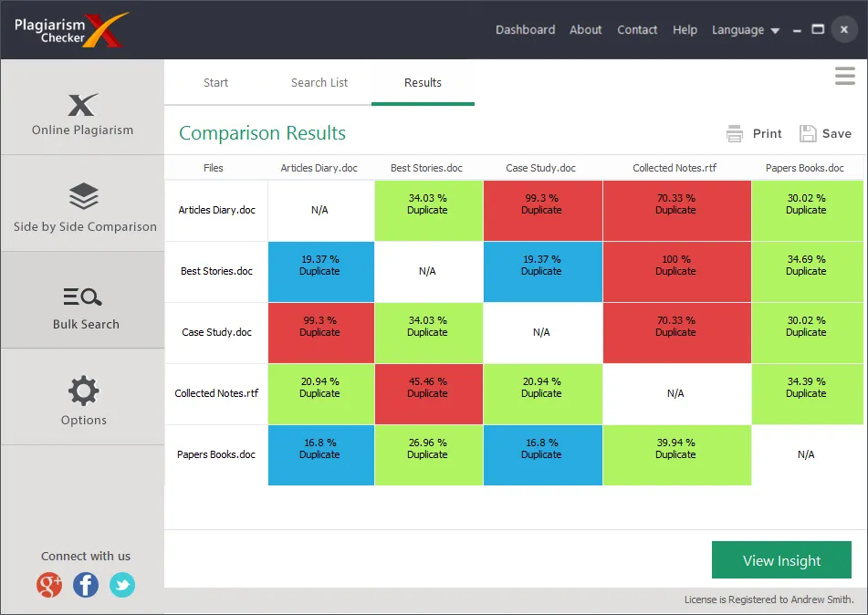Select Side by Side Comparison icon
Screen dimensions: 868x615
coord(84,196)
